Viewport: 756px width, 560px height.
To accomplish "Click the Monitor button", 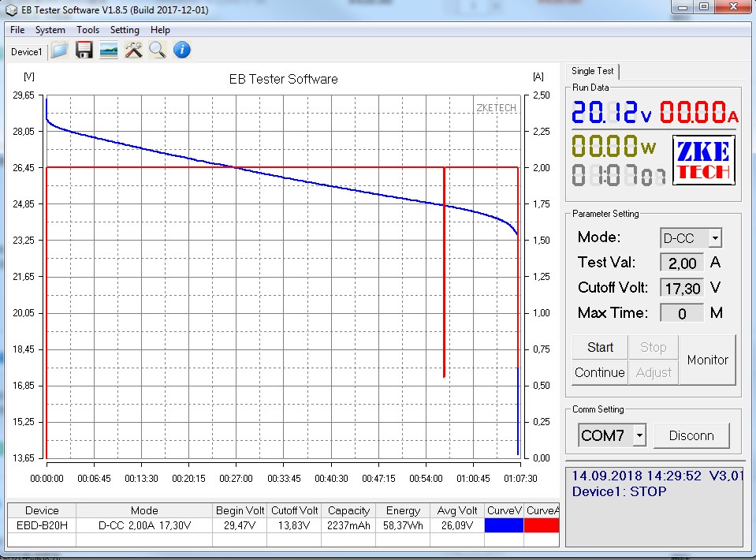I will pos(707,360).
